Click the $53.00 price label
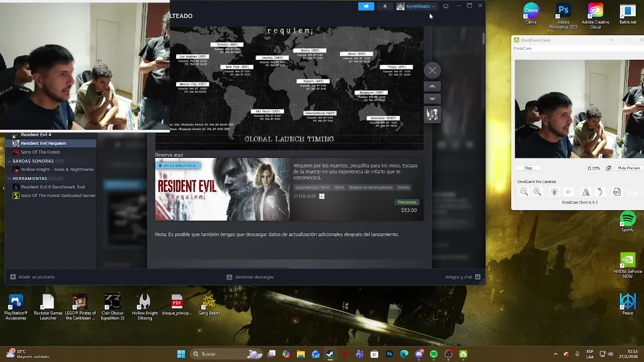The image size is (644, 362). [x=409, y=210]
